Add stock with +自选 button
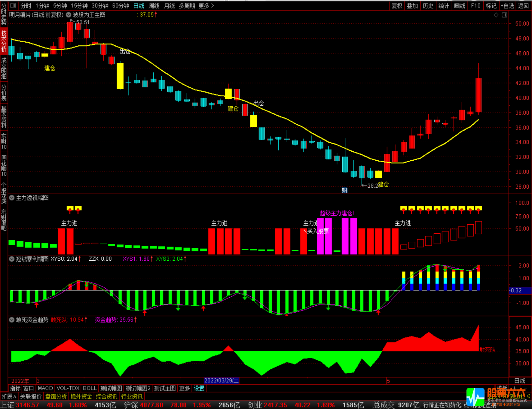 (x=507, y=6)
